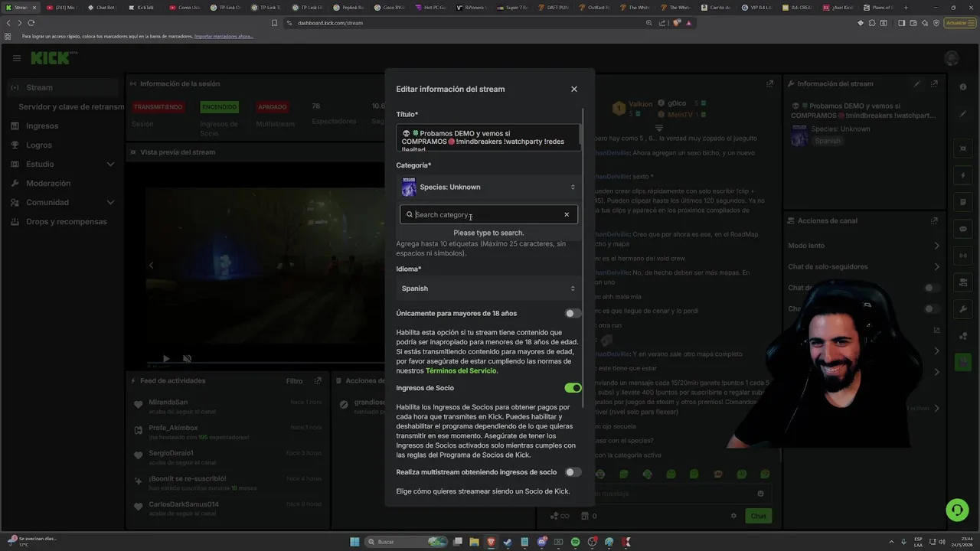Click the chat shop icon showing 0
Viewport: 980px width, 551px height.
[589, 516]
